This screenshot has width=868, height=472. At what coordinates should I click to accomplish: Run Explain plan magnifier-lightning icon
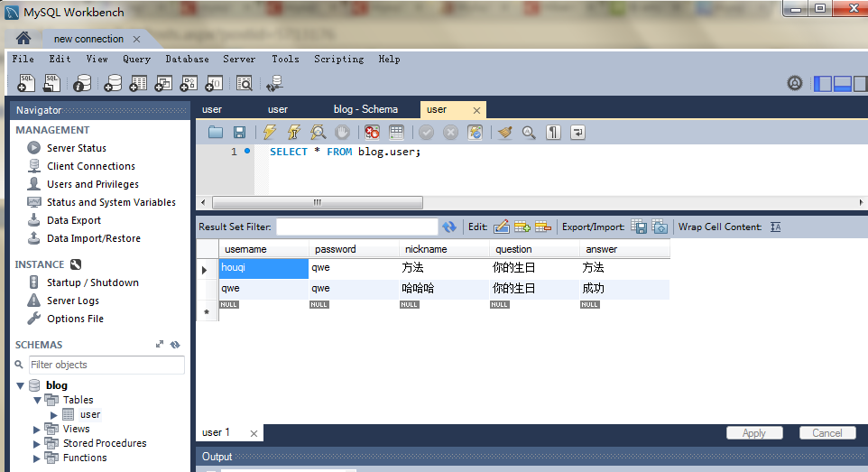(318, 132)
